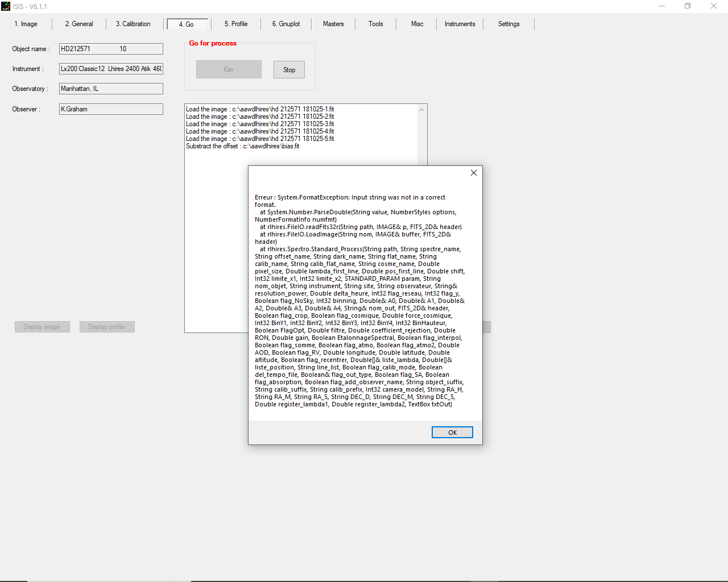Viewport: 728px width, 582px height.
Task: Click the ISIS application icon in title bar
Action: tap(6, 6)
